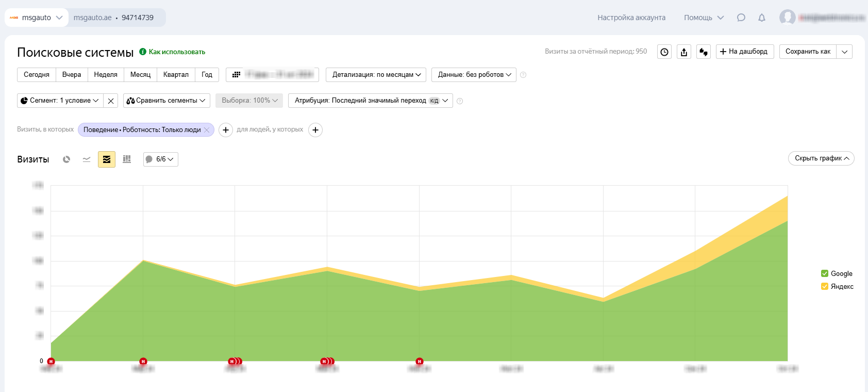Open the date range calendar picker
868x392 pixels.
tap(272, 75)
